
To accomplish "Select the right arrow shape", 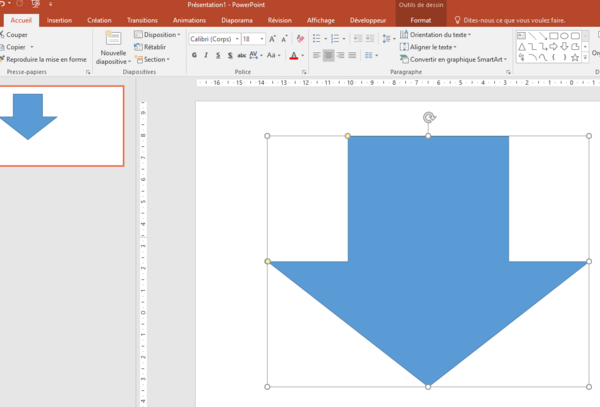I will [x=553, y=47].
